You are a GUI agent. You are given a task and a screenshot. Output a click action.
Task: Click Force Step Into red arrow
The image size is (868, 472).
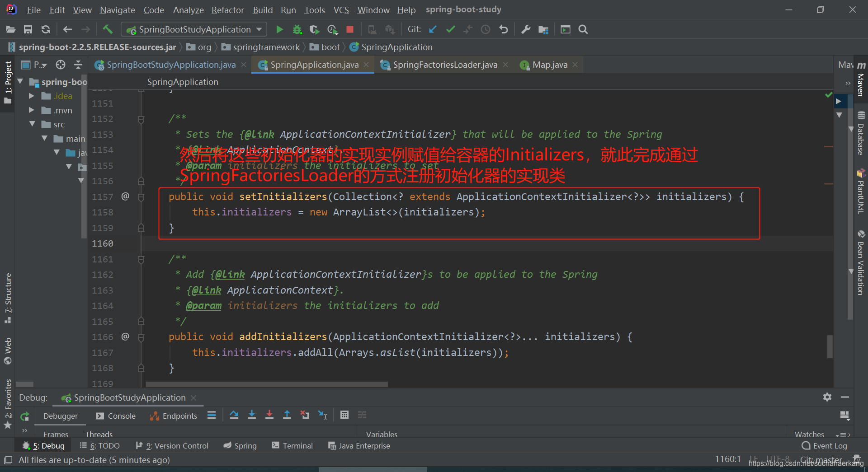pos(269,415)
